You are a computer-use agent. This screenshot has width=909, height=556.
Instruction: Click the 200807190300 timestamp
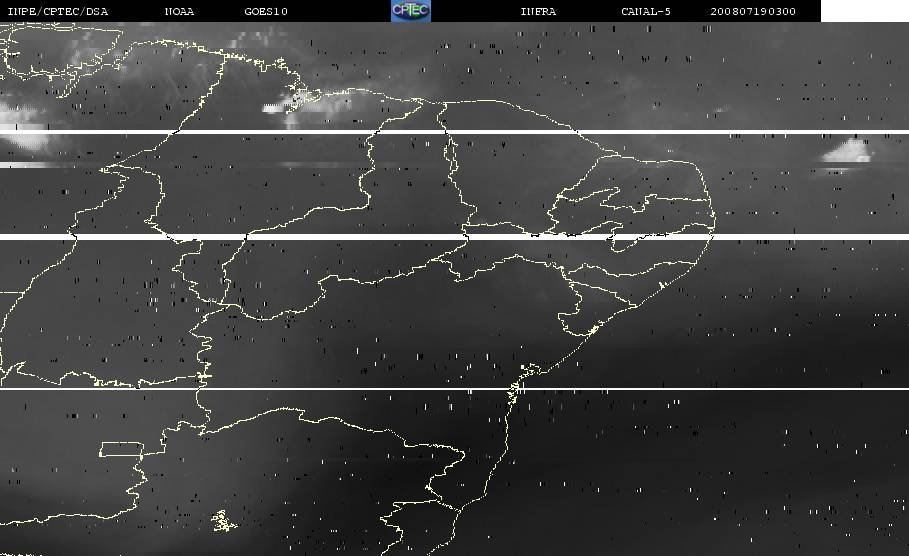753,12
